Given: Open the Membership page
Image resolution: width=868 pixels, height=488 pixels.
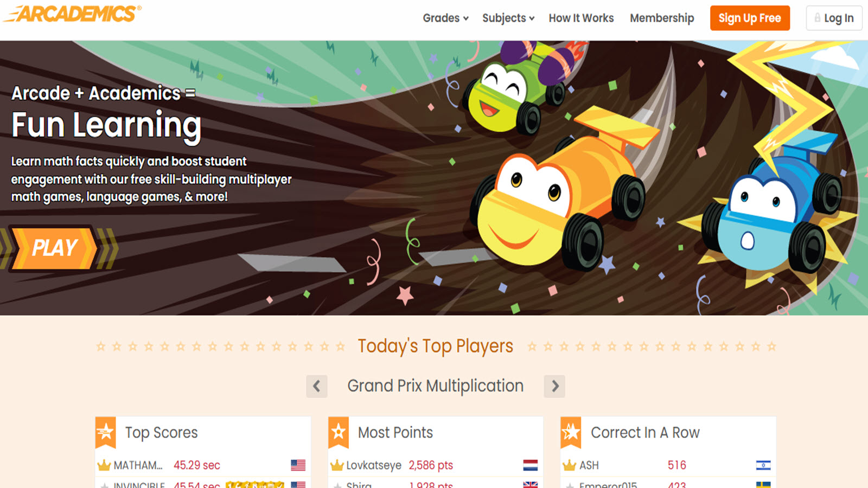Looking at the screenshot, I should 662,18.
